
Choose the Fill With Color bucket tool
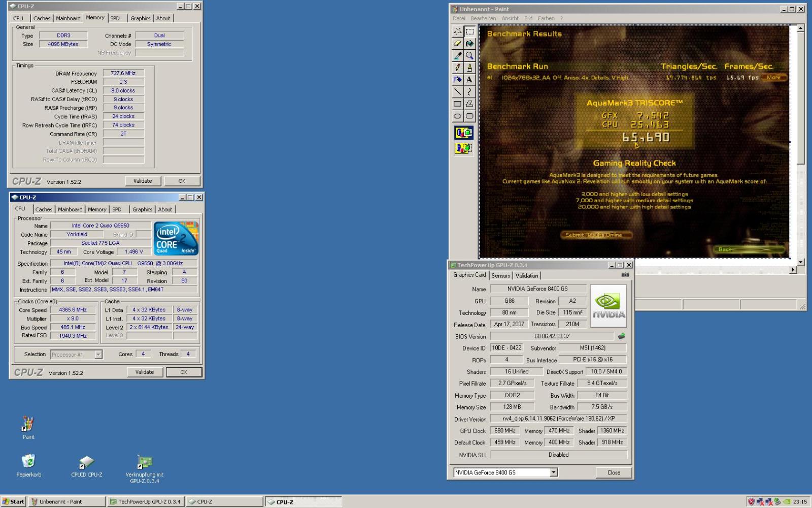point(469,44)
